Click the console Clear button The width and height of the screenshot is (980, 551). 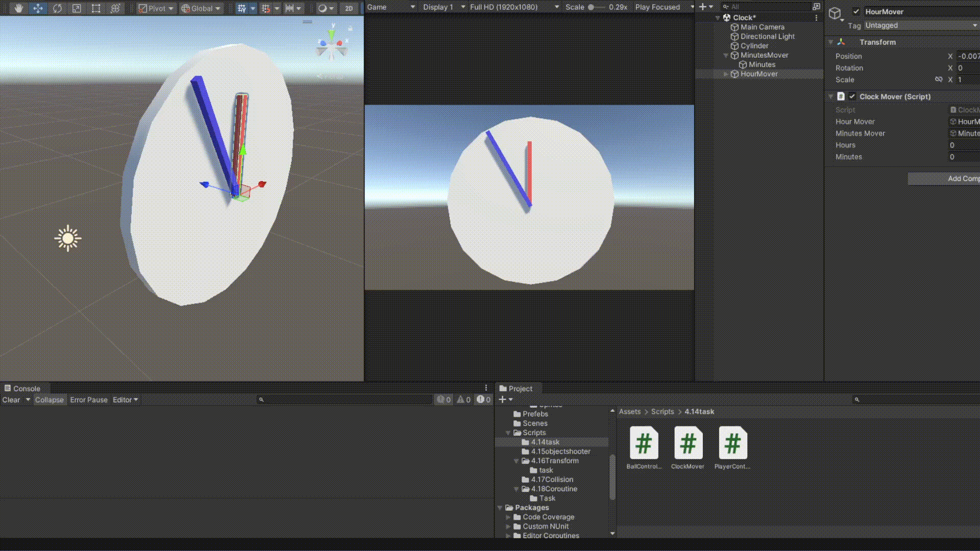click(x=11, y=399)
